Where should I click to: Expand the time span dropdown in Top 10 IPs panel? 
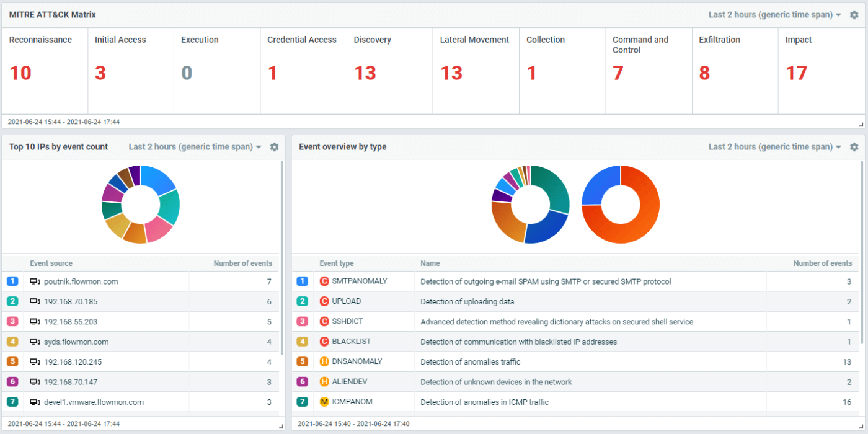[192, 147]
